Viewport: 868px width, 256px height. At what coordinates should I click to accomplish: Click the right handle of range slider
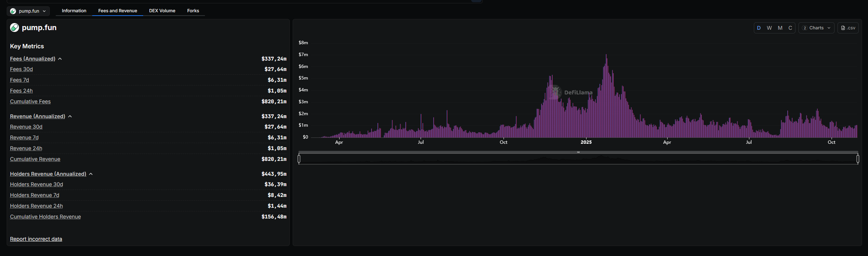(x=858, y=159)
